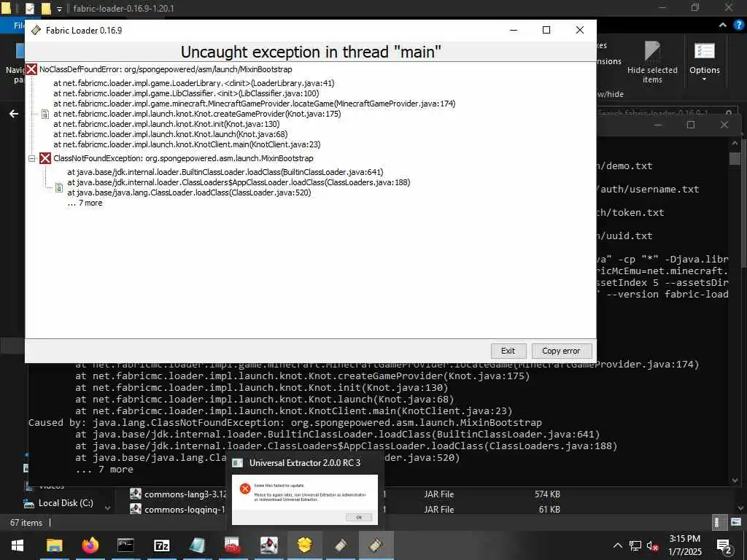The width and height of the screenshot is (747, 560).
Task: Click the muted volume icon in system tray
Action: [653, 545]
